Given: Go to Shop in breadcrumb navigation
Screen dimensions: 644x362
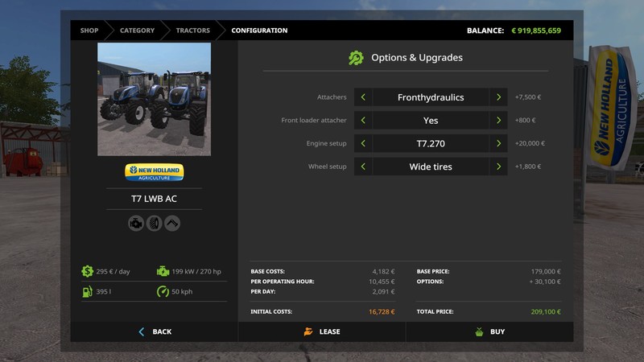Looking at the screenshot, I should [x=89, y=31].
